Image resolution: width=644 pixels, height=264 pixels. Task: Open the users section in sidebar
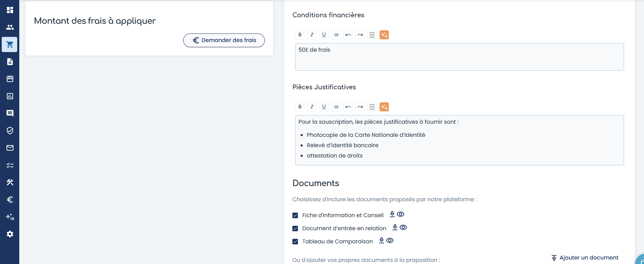10,27
